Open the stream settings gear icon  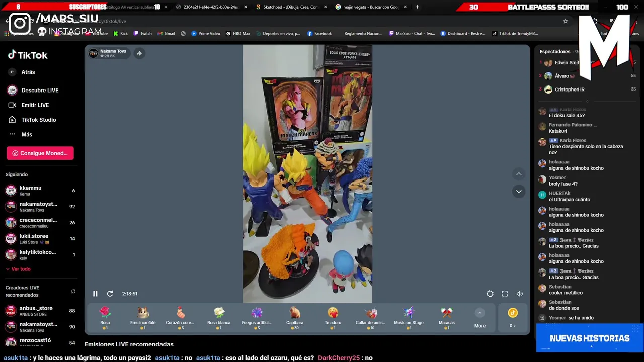[x=490, y=294]
